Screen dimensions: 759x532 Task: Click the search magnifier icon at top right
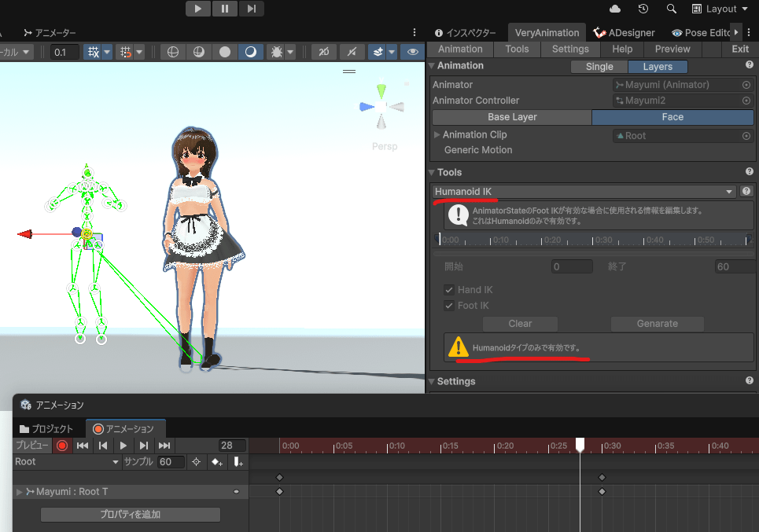pos(671,9)
